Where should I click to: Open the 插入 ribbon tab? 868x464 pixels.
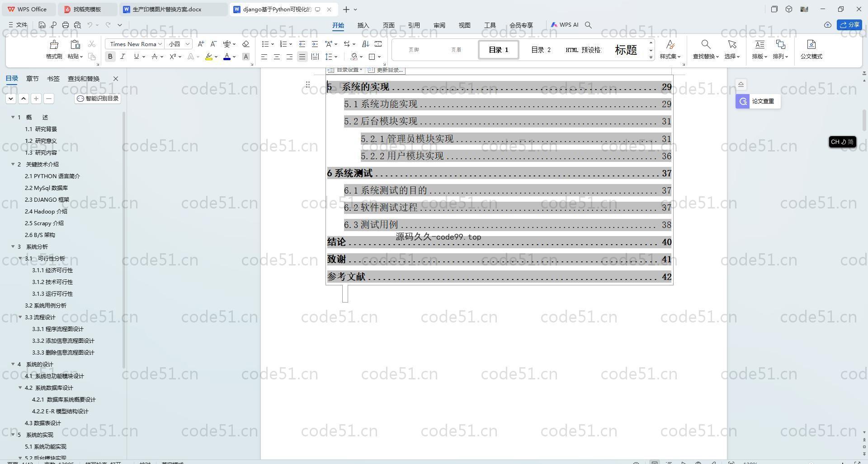click(x=363, y=25)
